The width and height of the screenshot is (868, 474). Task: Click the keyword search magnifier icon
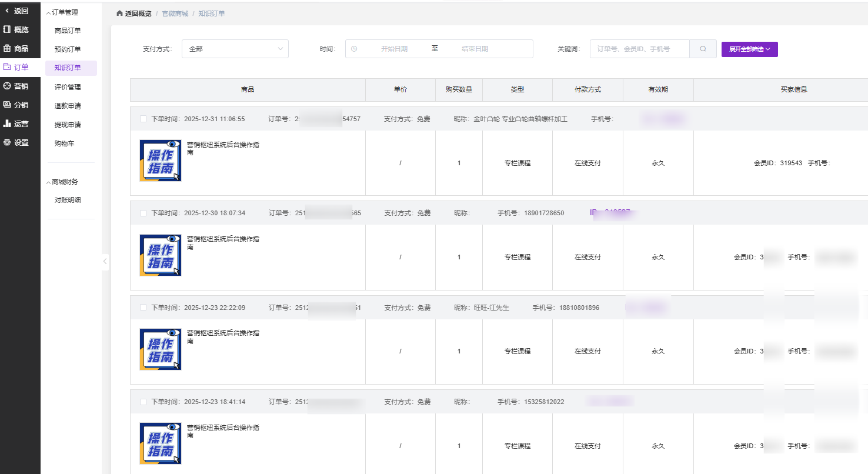pyautogui.click(x=703, y=49)
